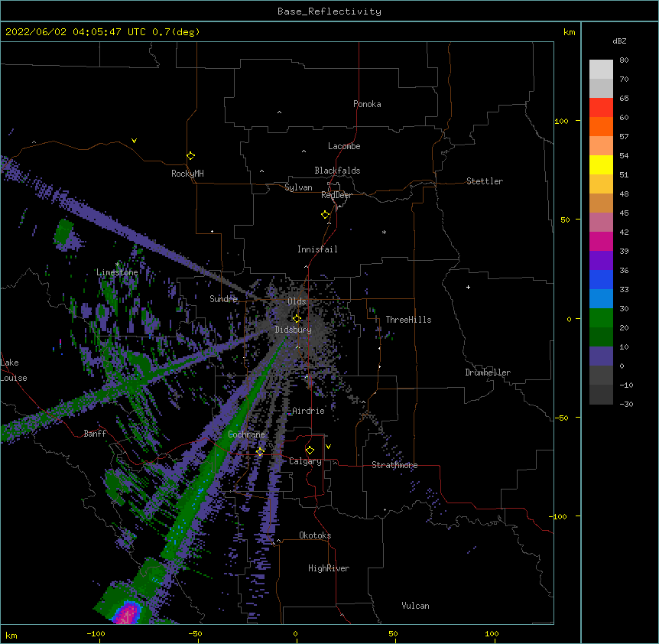Click the 100 tick on right axis
Screen dimensions: 659x644
click(x=561, y=121)
